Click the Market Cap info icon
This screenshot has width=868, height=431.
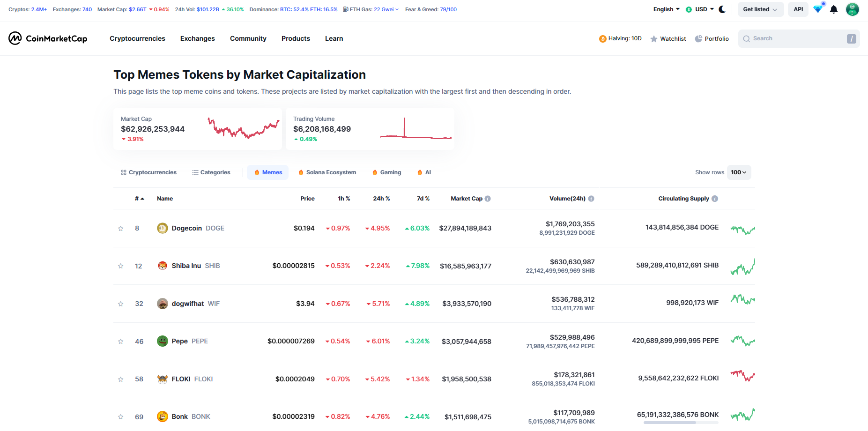pyautogui.click(x=488, y=199)
